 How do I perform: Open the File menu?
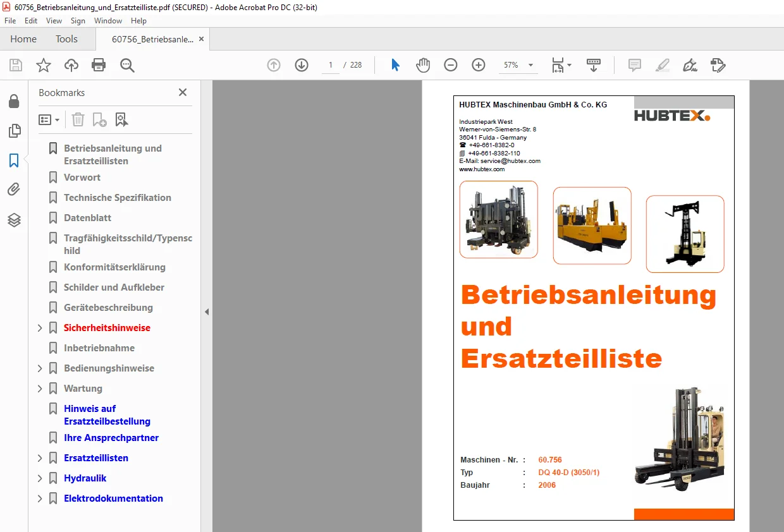[x=10, y=21]
